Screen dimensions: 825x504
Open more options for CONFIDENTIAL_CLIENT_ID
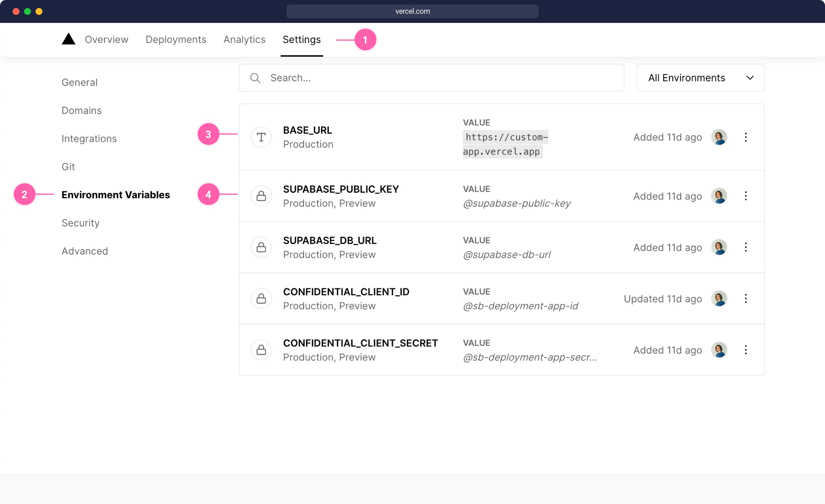coord(746,298)
